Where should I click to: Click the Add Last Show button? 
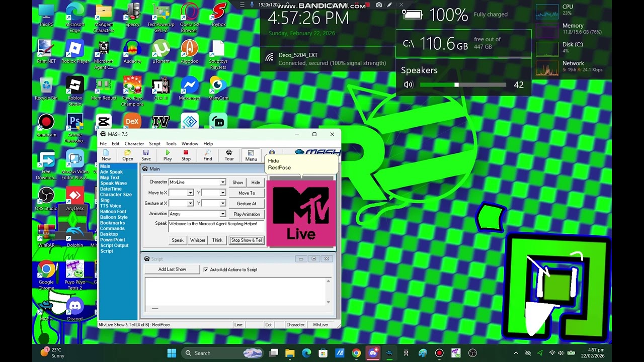point(172,269)
